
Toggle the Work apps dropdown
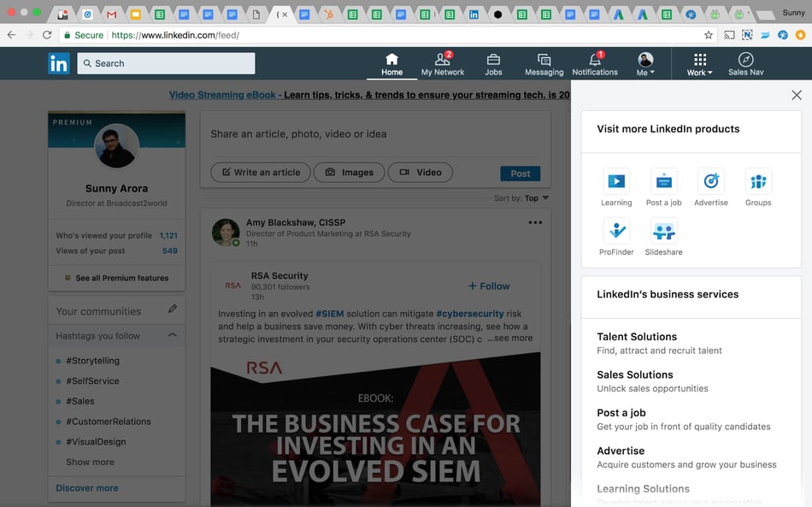(x=700, y=64)
